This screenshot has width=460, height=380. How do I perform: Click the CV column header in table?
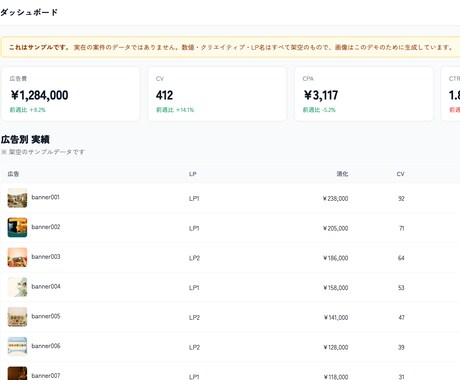[x=401, y=174]
